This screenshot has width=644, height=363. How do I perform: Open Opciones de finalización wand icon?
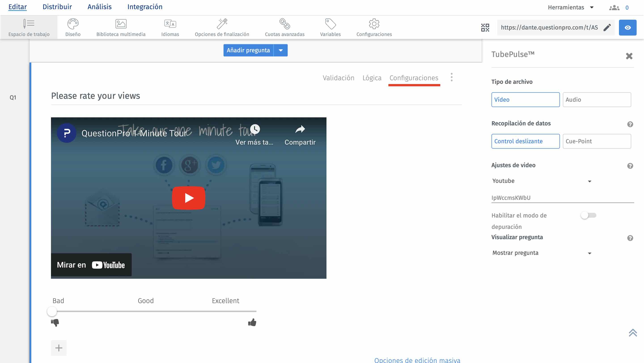coord(222,24)
